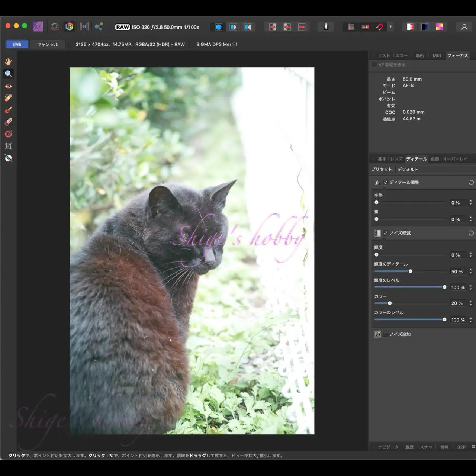Open the account profile icon

click(x=464, y=27)
